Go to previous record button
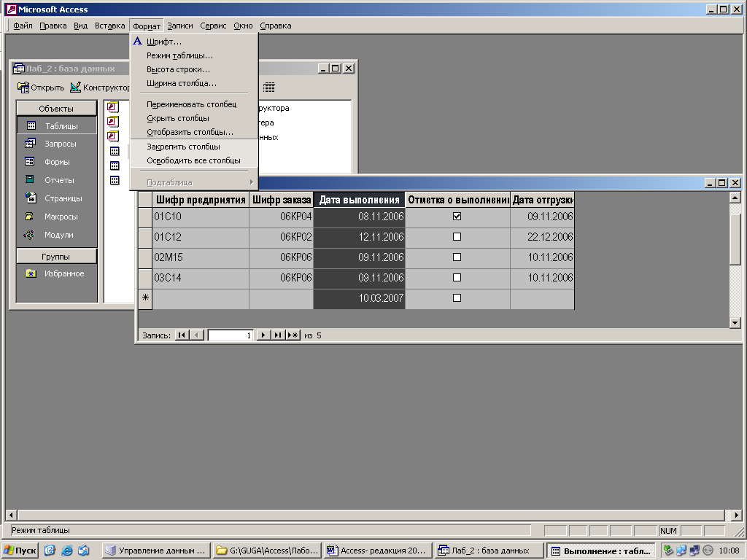747x560 pixels. 197,335
